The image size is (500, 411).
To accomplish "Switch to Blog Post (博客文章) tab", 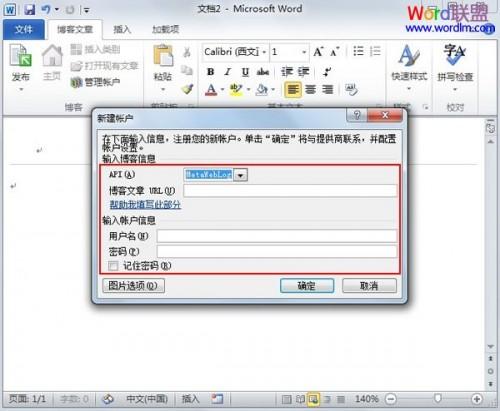I will 75,30.
